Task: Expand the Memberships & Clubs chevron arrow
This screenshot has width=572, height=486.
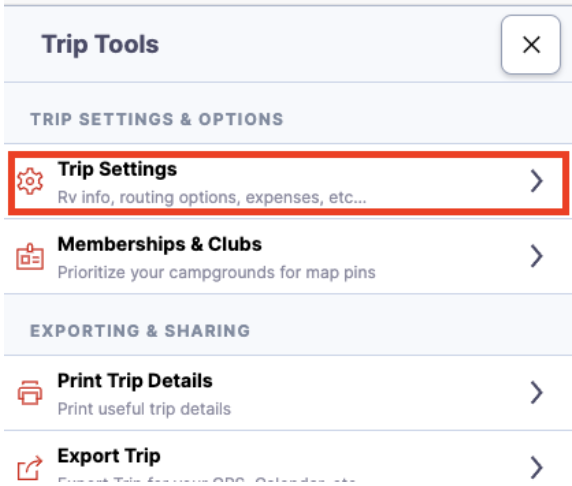Action: tap(536, 256)
